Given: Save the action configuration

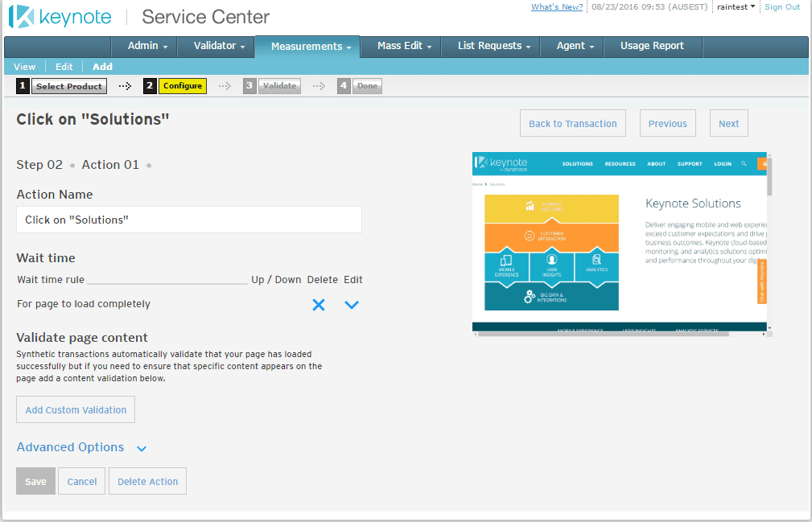Looking at the screenshot, I should coord(35,481).
